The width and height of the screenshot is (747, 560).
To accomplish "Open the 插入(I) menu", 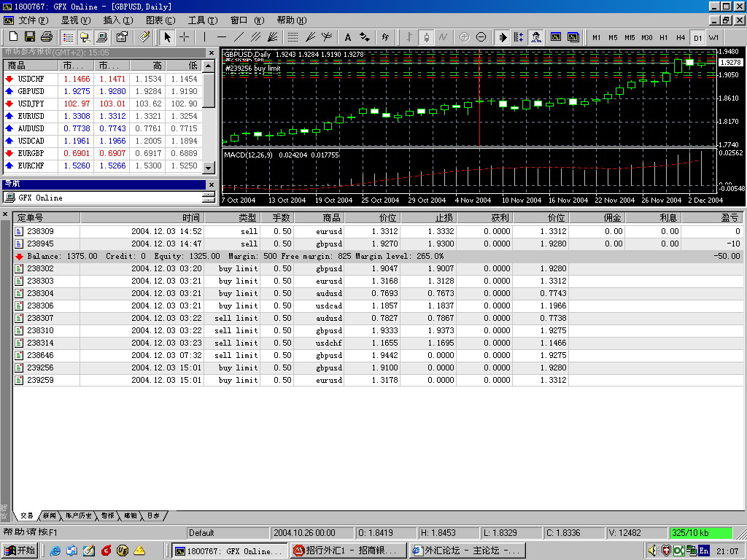I will pyautogui.click(x=118, y=20).
